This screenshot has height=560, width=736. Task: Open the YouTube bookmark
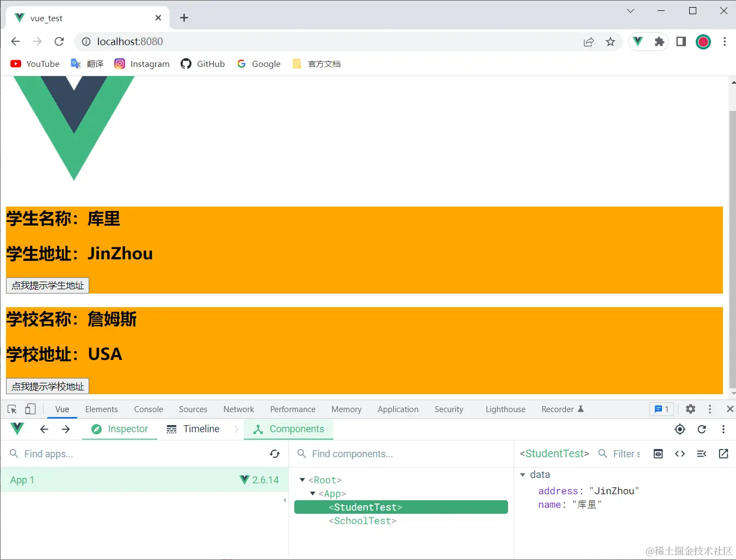[35, 64]
